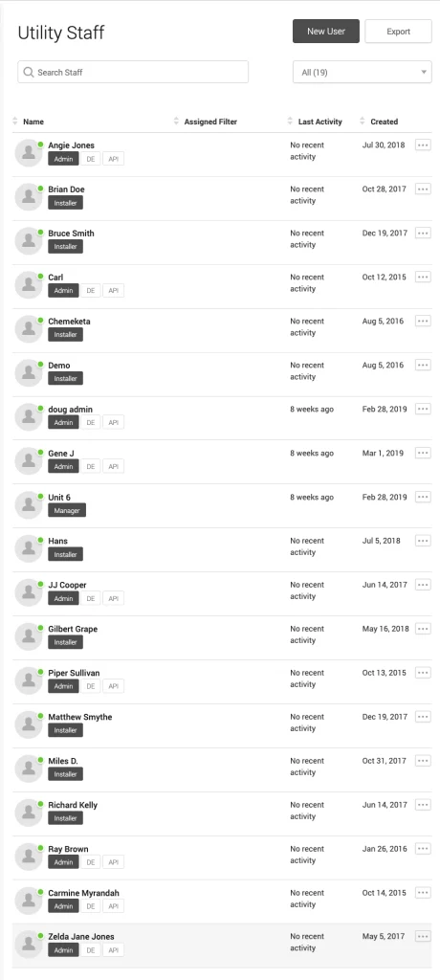The height and width of the screenshot is (980, 440).
Task: Focus the Search Staff input field
Action: pyautogui.click(x=133, y=72)
